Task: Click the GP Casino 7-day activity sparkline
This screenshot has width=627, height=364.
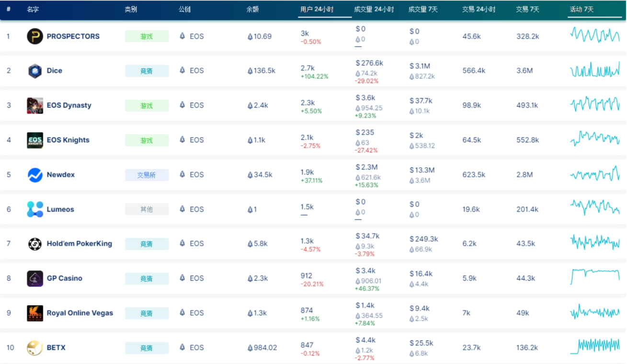Action: point(595,276)
